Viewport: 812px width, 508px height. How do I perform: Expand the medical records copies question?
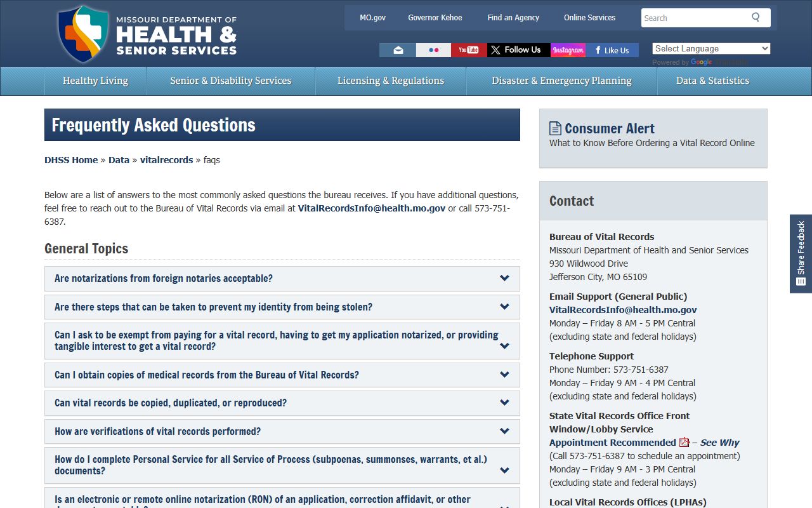(282, 375)
